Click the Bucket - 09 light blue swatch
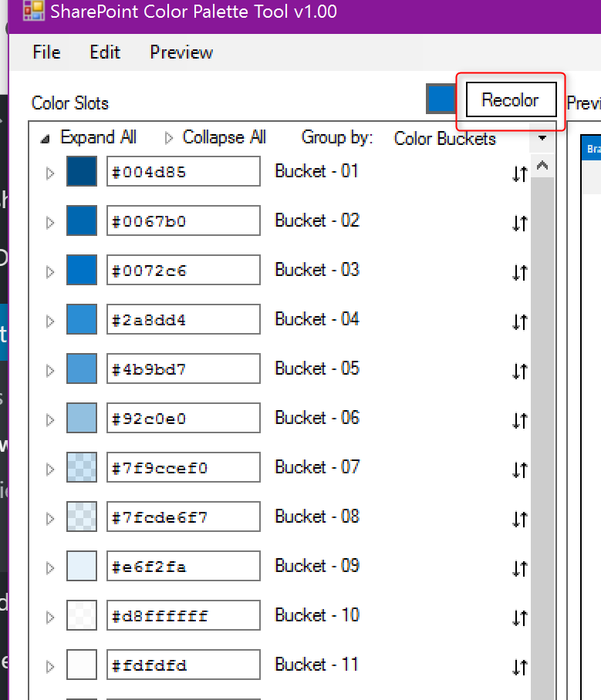This screenshot has width=601, height=700. pyautogui.click(x=82, y=566)
